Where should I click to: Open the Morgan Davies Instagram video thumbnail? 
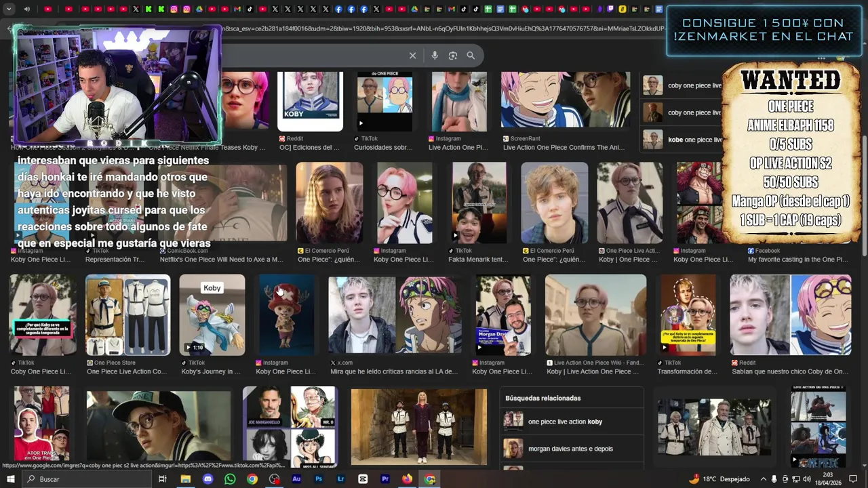coord(503,314)
